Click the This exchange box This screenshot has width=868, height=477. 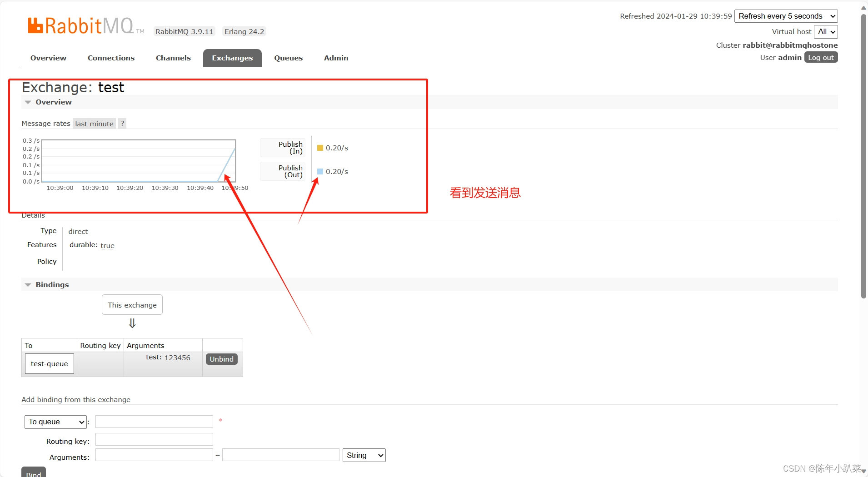pyautogui.click(x=132, y=305)
